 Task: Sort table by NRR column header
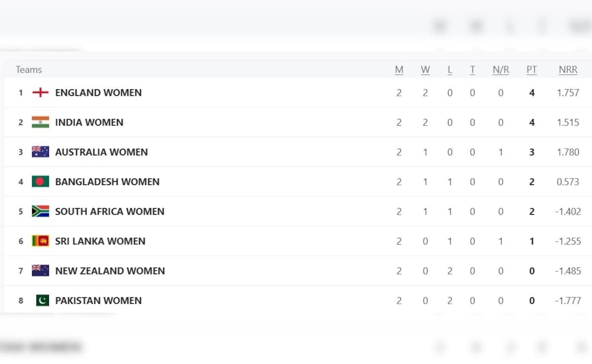pyautogui.click(x=568, y=70)
